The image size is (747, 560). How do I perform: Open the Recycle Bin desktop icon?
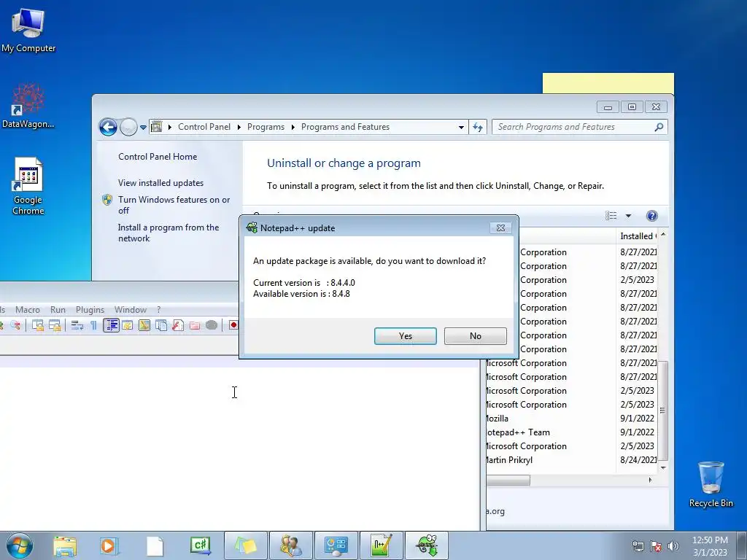click(x=711, y=484)
